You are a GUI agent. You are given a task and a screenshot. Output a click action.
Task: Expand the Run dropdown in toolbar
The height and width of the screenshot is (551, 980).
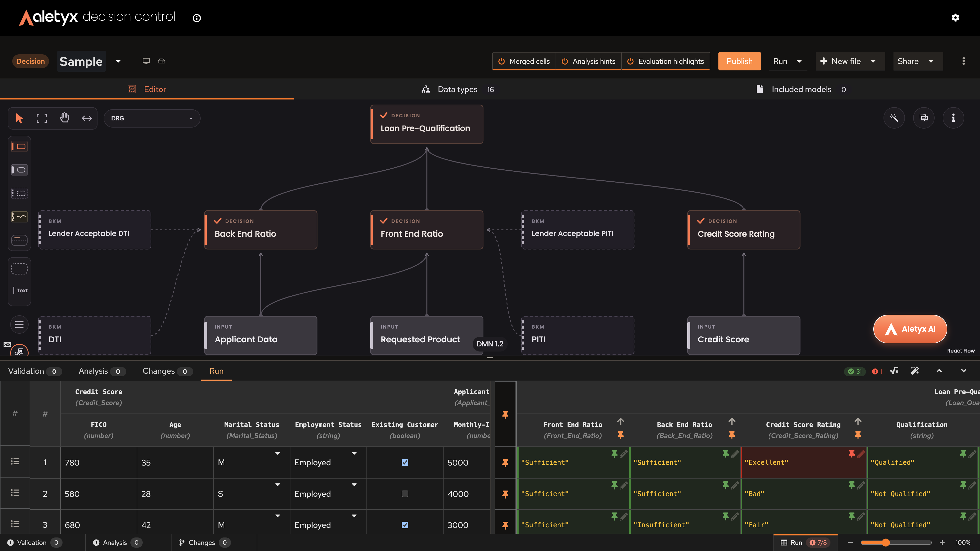(x=799, y=61)
